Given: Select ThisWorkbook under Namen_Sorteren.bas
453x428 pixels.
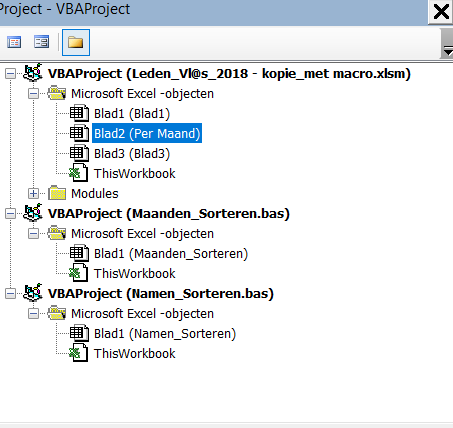Looking at the screenshot, I should [134, 354].
